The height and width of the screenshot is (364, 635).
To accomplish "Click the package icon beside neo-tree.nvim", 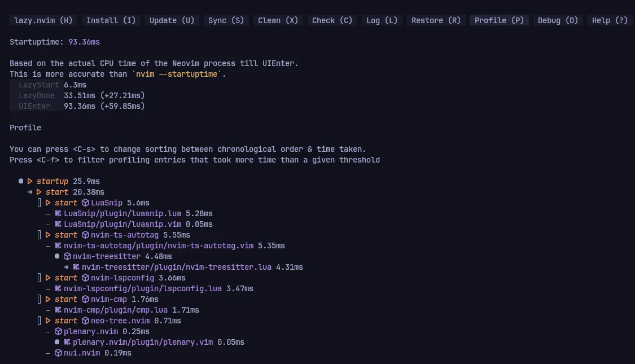I will click(x=85, y=321).
